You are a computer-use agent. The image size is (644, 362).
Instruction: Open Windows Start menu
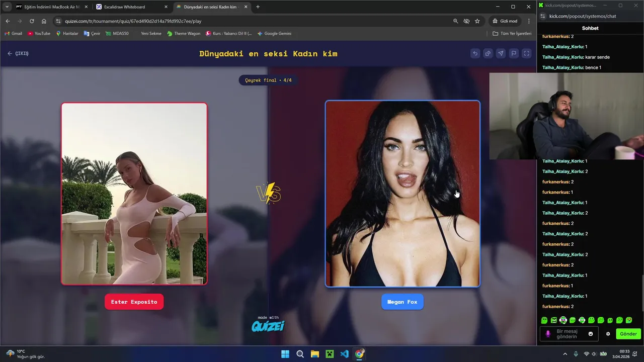pyautogui.click(x=285, y=354)
